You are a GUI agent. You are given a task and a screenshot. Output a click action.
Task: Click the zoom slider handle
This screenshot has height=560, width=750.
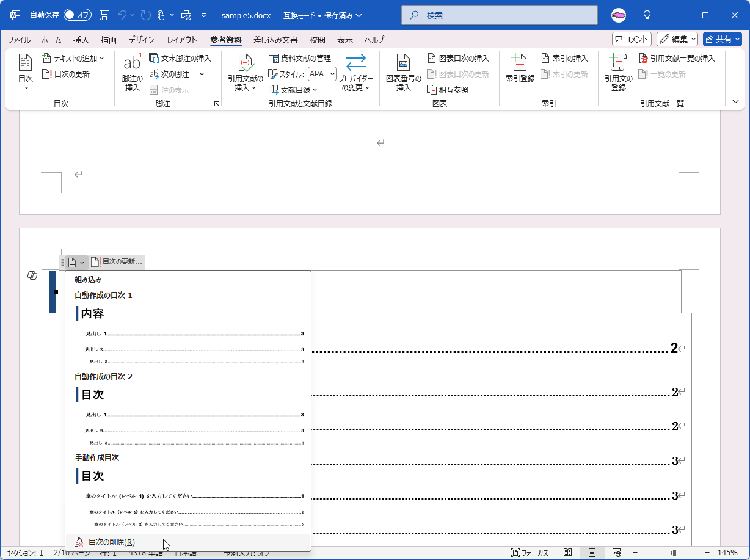coord(674,553)
